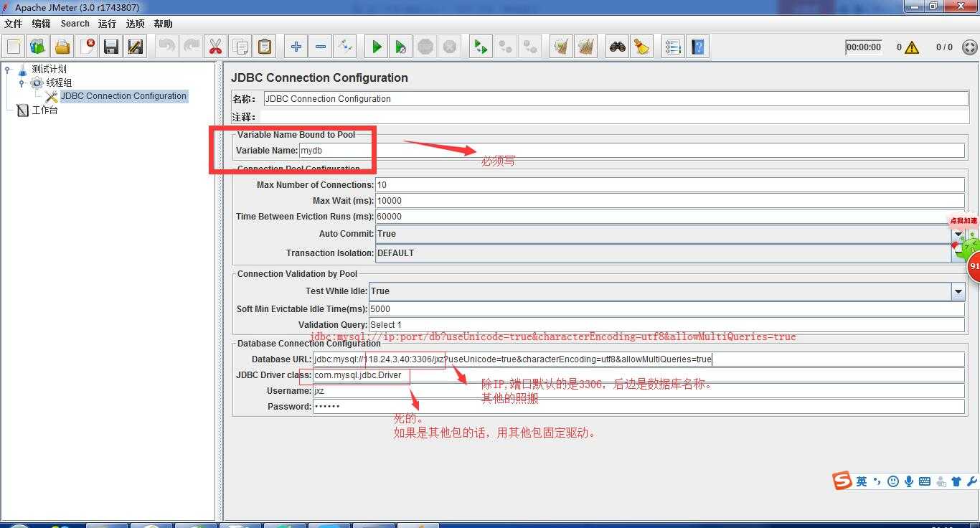Open the Transaction Isolation dropdown
Screen dimensions: 980x528
point(958,253)
